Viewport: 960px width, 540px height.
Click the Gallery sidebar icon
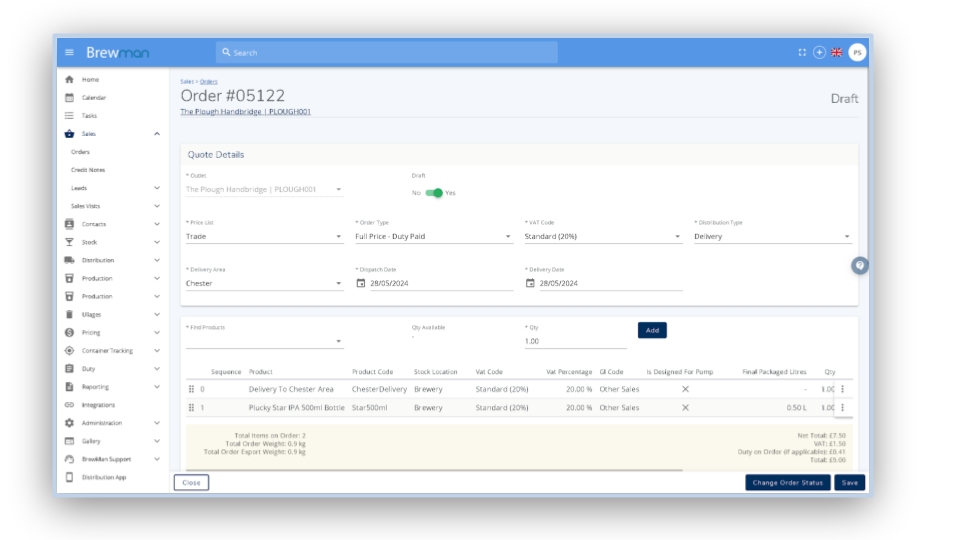[x=69, y=441]
